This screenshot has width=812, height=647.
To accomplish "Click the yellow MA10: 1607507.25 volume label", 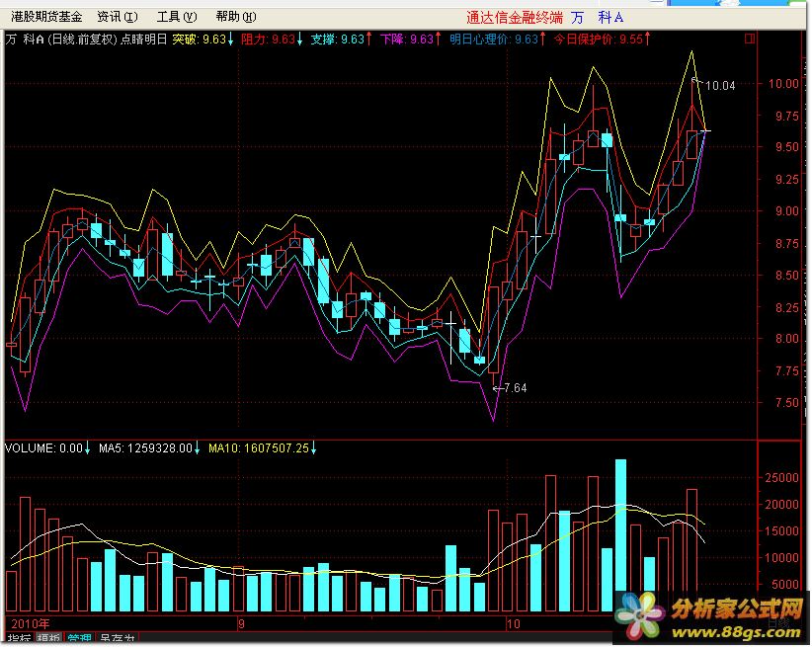I will coord(263,448).
